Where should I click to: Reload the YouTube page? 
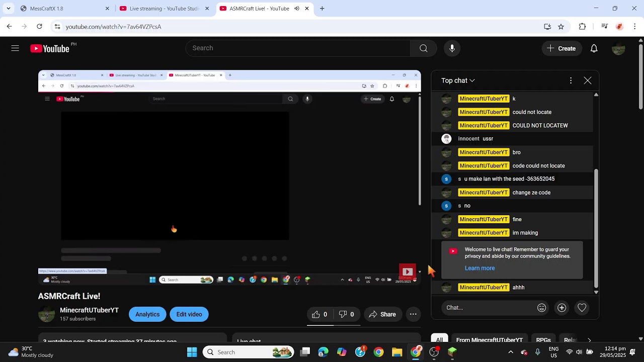point(39,26)
